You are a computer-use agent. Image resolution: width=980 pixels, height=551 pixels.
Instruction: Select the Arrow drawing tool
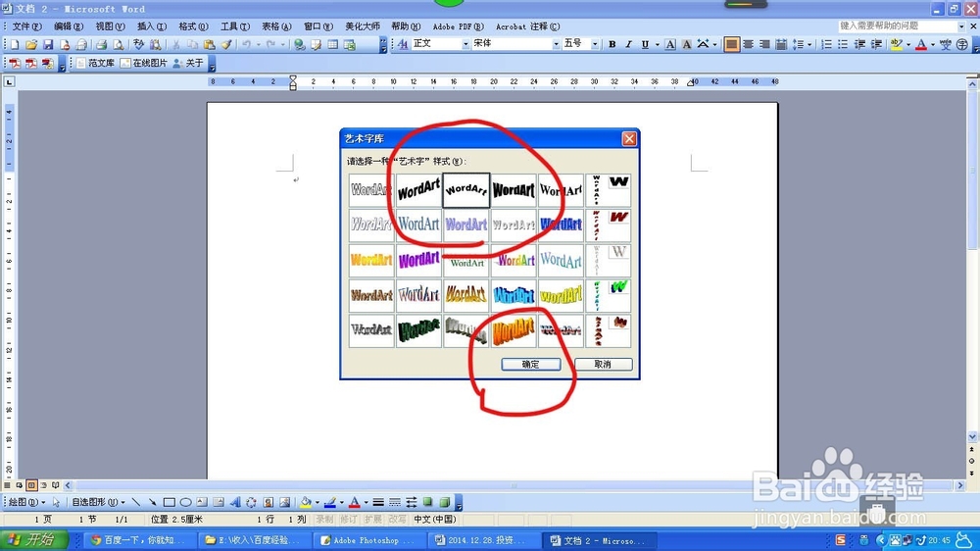coord(152,502)
